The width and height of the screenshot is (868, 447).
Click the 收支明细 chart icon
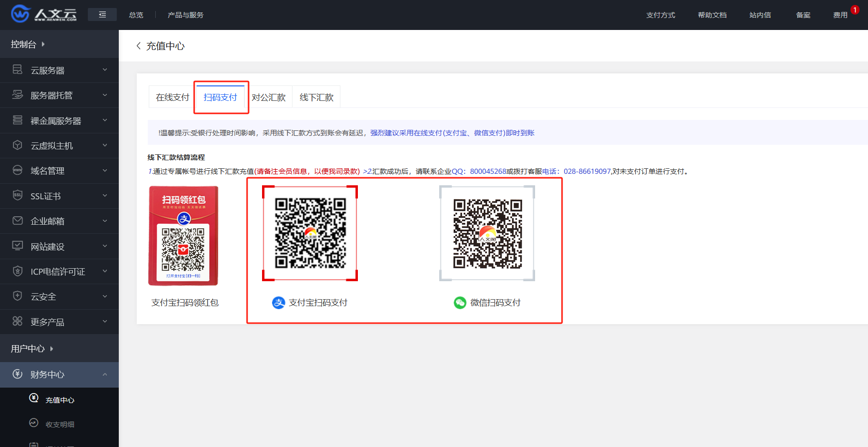tap(34, 423)
